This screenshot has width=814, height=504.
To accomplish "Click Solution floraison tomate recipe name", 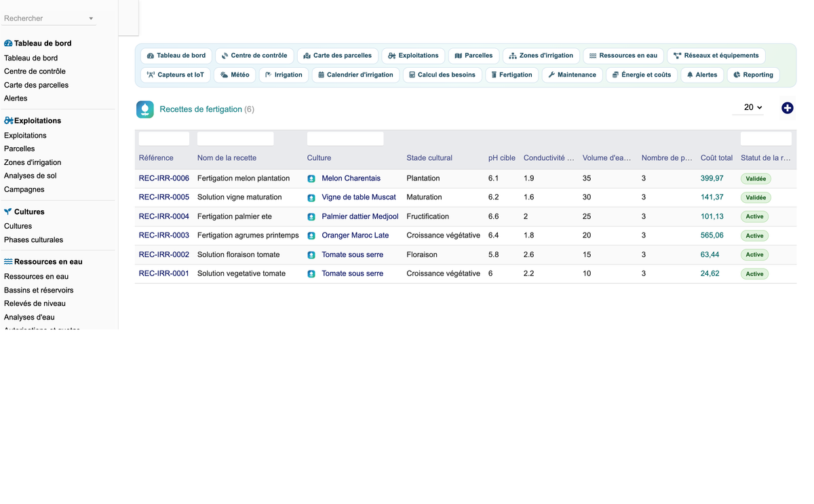I will click(x=238, y=254).
